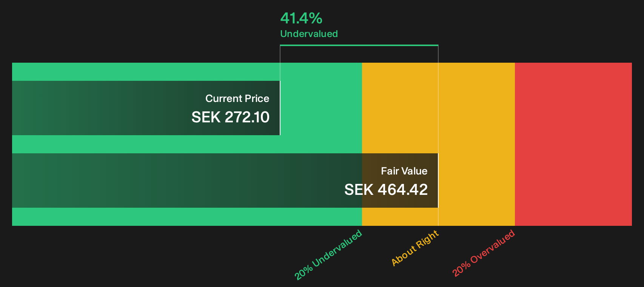Click the SEK 464.42 fair value amount
The width and height of the screenshot is (644, 287).
pyautogui.click(x=386, y=190)
